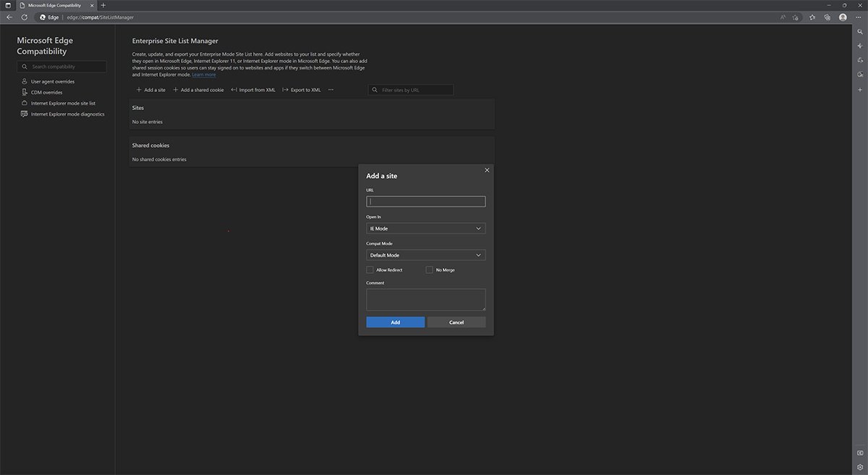Add a site using the plus icon
Viewport: 868px width, 475px height.
138,89
